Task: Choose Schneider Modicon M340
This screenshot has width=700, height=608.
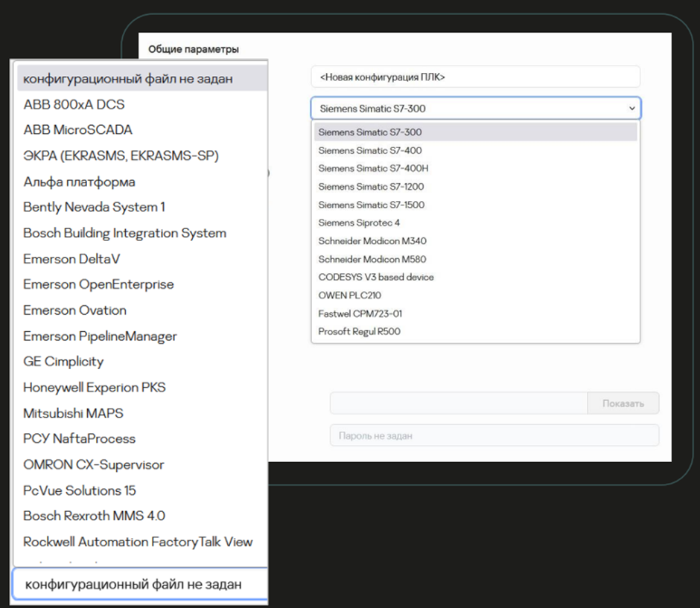Action: coord(372,241)
